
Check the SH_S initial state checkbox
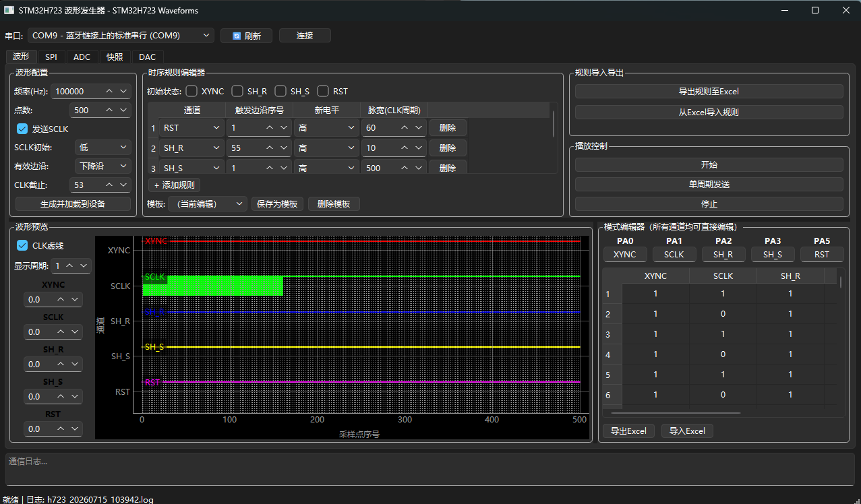pos(280,91)
